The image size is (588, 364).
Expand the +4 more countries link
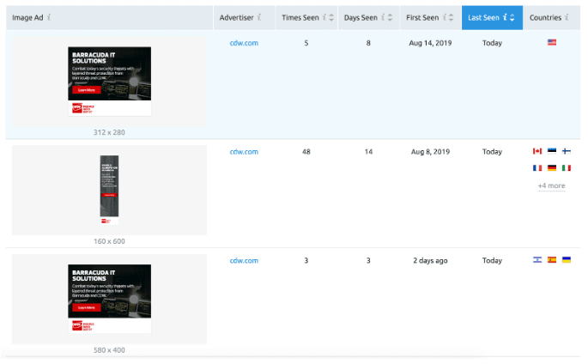point(551,186)
